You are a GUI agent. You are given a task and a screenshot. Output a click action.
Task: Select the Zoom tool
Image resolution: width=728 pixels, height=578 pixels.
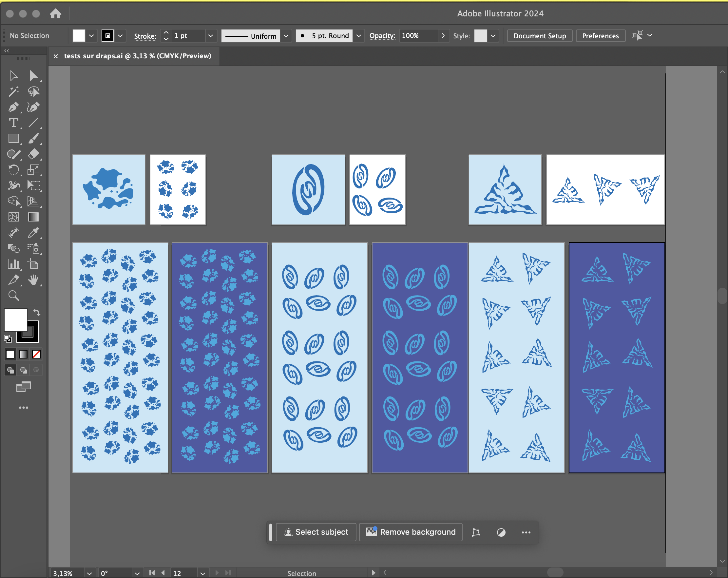[13, 296]
